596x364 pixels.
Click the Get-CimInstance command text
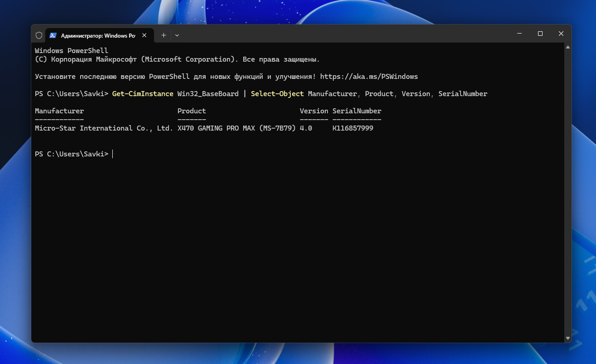[143, 94]
